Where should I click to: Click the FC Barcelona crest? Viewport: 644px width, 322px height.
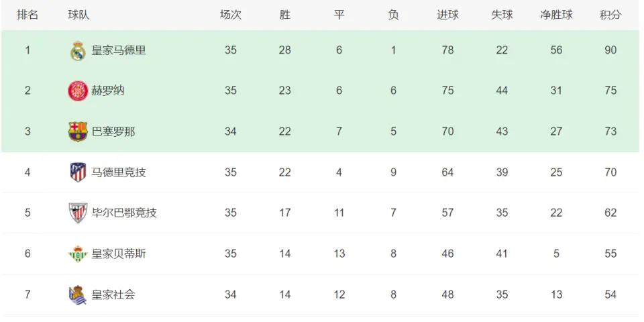tap(78, 131)
